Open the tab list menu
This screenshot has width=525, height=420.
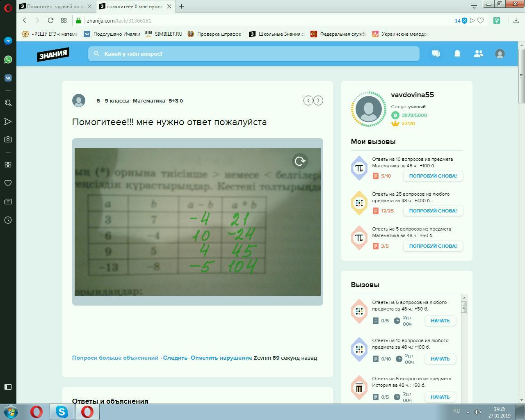click(474, 6)
